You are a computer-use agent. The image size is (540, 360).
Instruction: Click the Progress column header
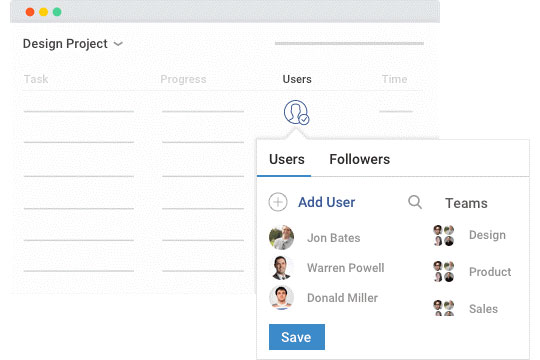coord(183,79)
